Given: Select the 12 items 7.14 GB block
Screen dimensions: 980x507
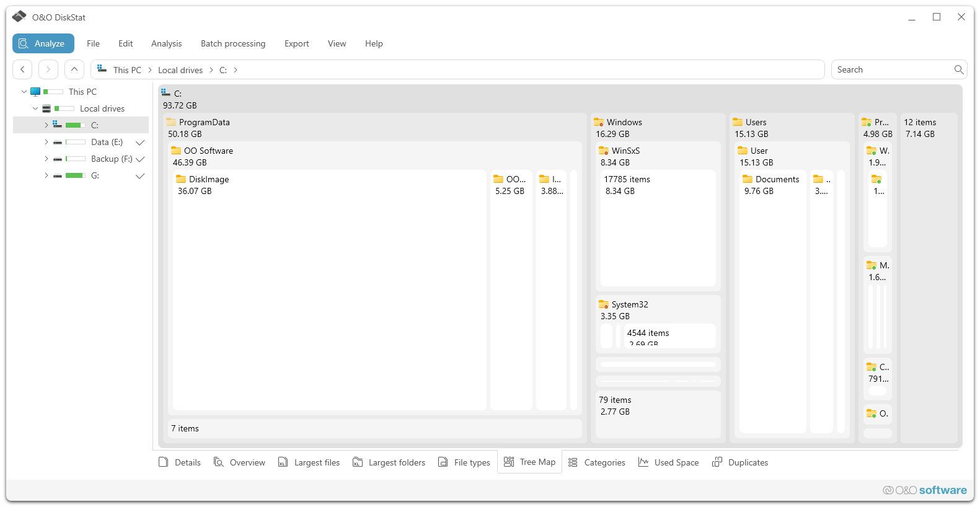Looking at the screenshot, I should tap(929, 278).
